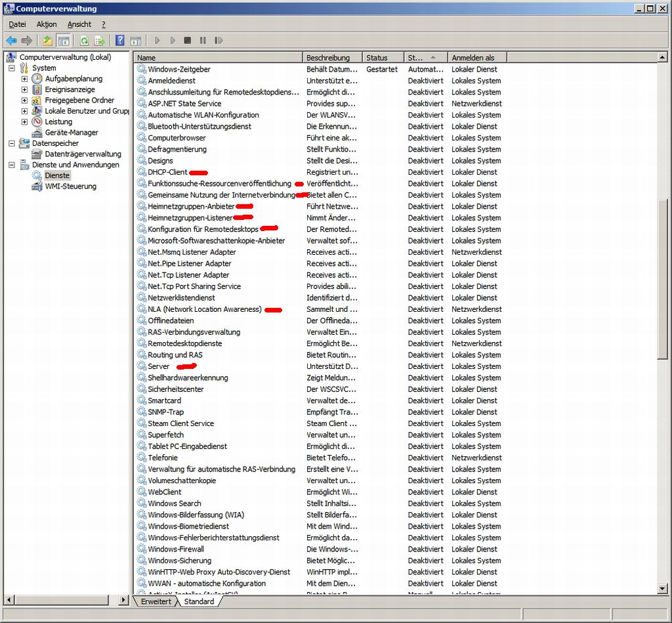Image resolution: width=672 pixels, height=623 pixels.
Task: Open the blue Help toolbar icon
Action: tap(120, 41)
